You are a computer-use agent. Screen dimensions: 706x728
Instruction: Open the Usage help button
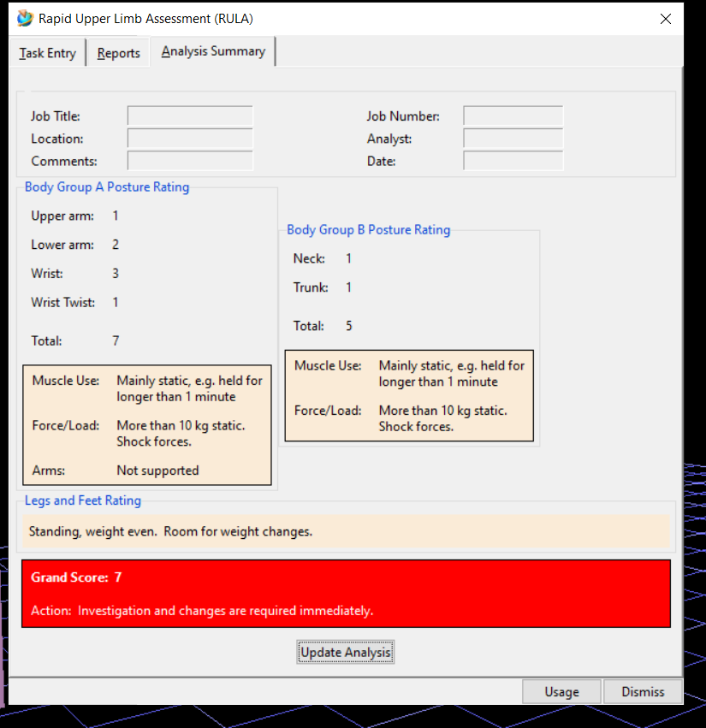coord(561,692)
